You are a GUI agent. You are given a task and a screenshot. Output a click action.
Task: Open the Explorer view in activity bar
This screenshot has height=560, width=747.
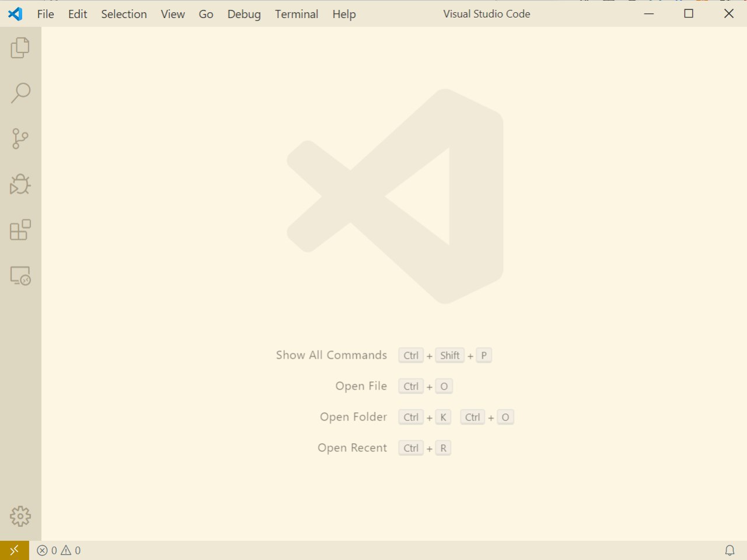[x=20, y=48]
